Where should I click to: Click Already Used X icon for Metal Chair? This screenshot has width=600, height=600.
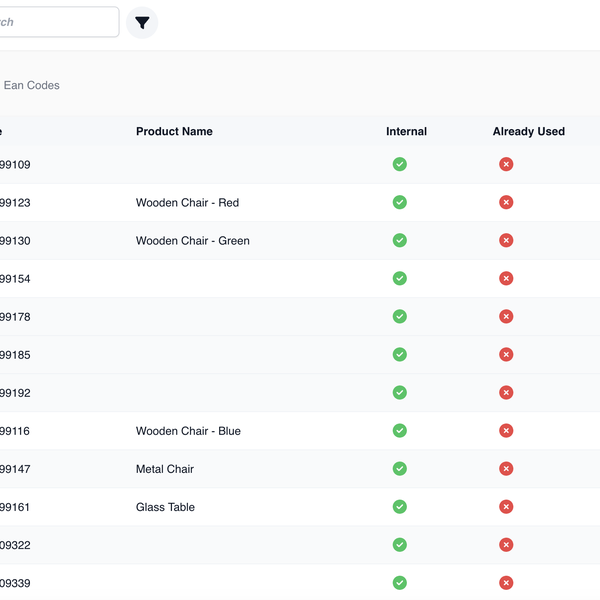506,469
